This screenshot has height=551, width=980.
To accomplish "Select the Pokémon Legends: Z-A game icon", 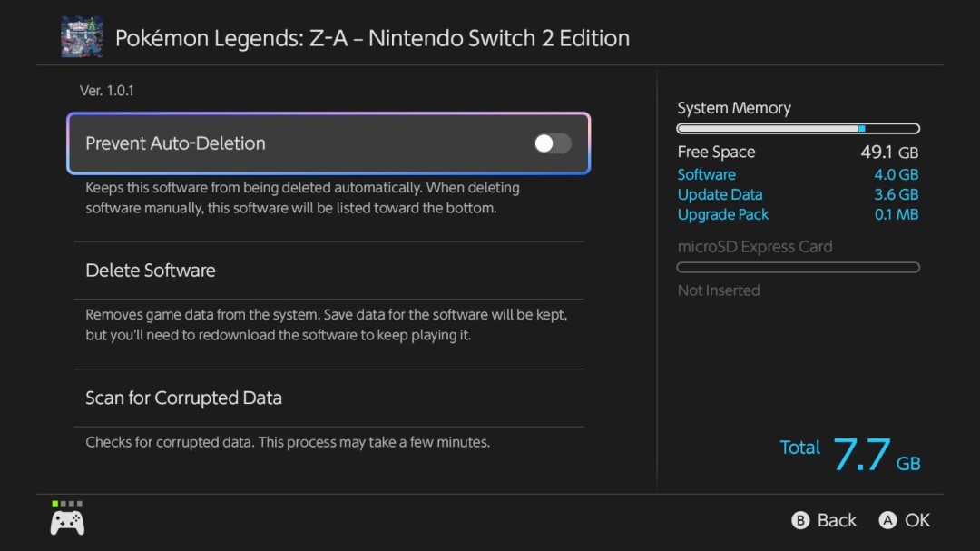I will pos(82,37).
